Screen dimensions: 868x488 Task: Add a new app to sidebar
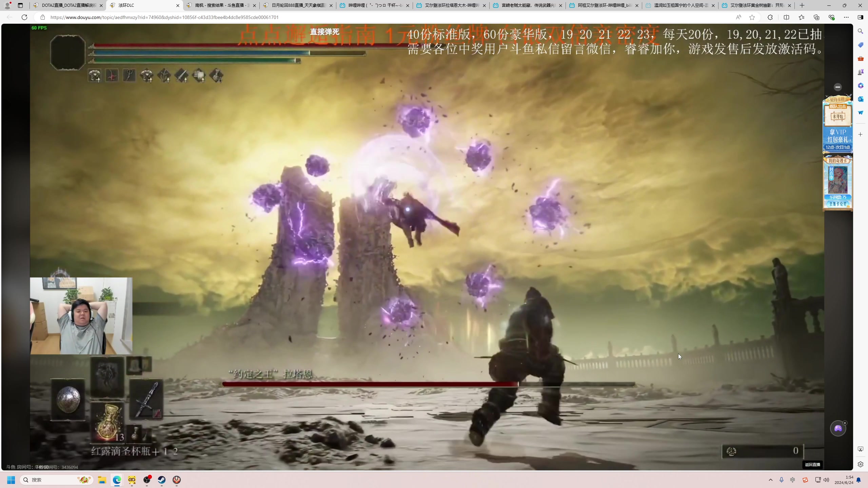(861, 135)
